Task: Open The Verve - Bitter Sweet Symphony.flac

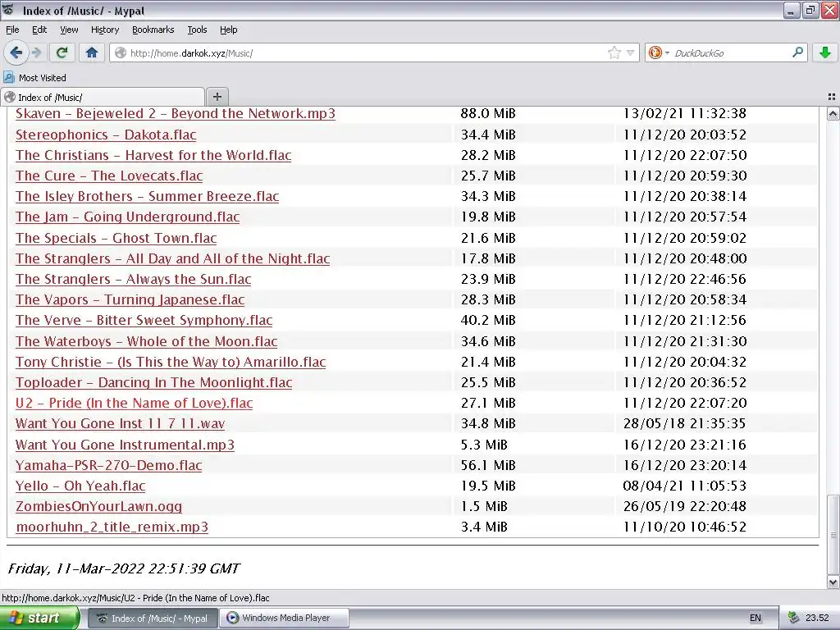Action: click(x=144, y=321)
